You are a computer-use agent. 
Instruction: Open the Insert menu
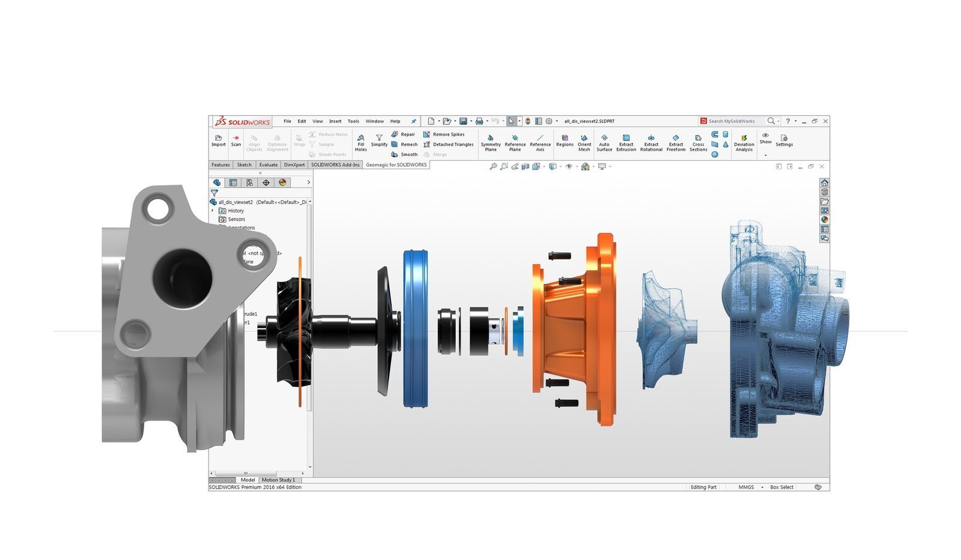[x=335, y=121]
